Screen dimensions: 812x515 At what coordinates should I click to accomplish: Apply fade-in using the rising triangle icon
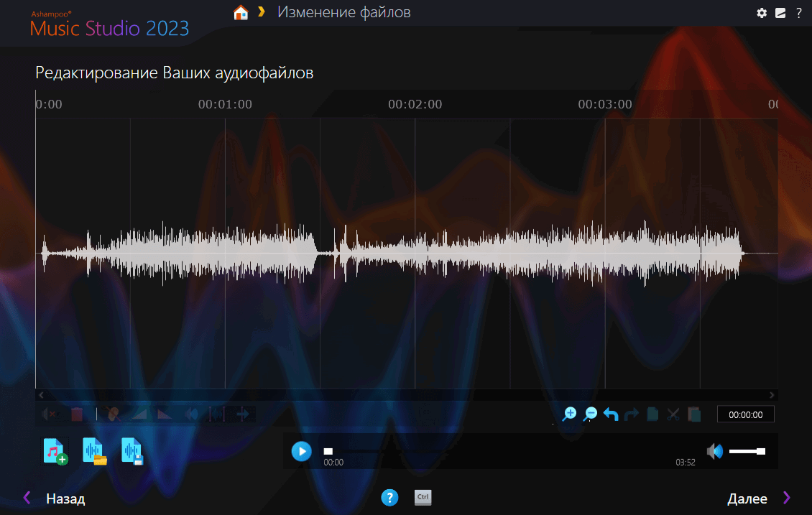[139, 414]
